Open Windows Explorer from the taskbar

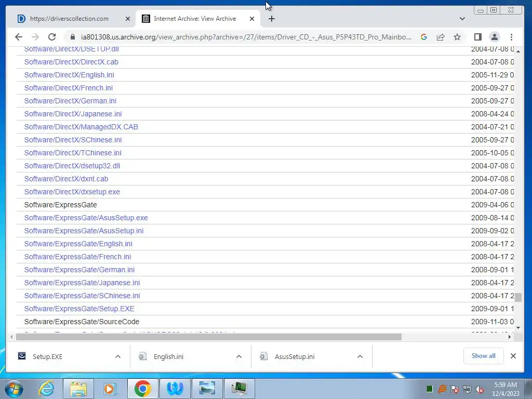coord(78,389)
